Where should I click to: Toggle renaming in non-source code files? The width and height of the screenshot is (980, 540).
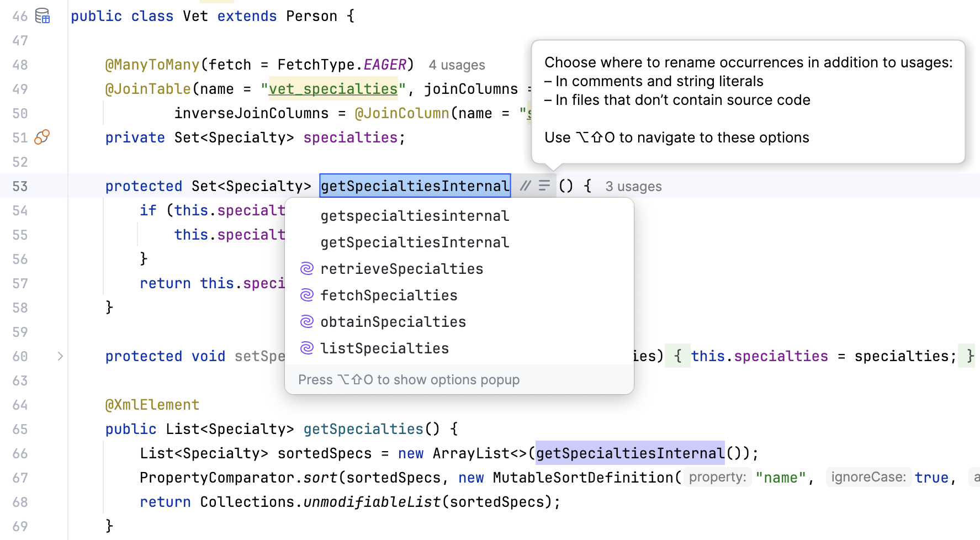pos(544,186)
